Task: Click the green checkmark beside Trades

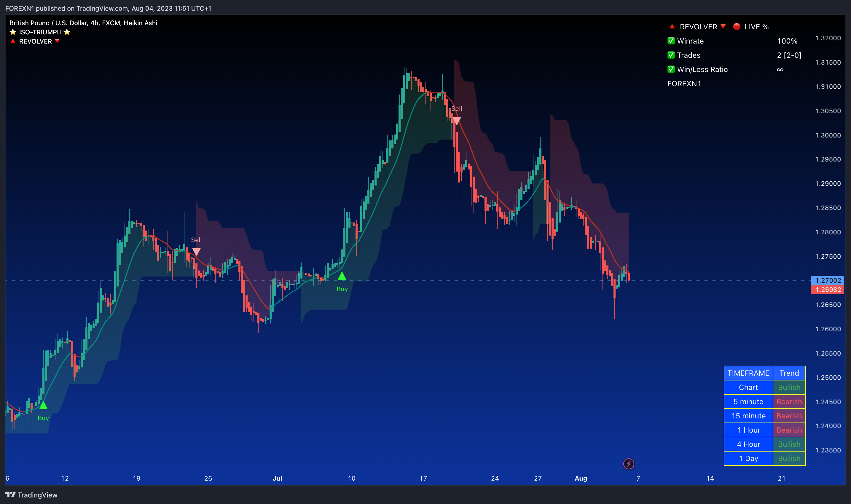Action: pyautogui.click(x=671, y=55)
